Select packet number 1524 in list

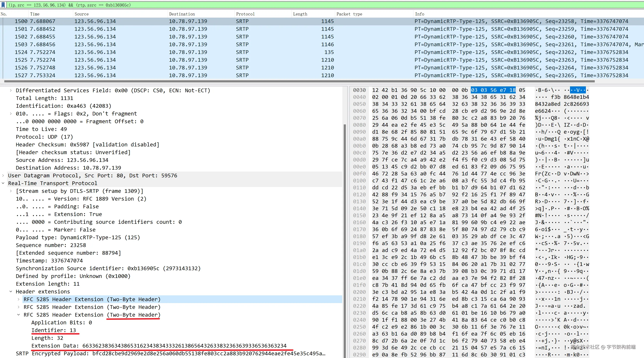tap(175, 52)
